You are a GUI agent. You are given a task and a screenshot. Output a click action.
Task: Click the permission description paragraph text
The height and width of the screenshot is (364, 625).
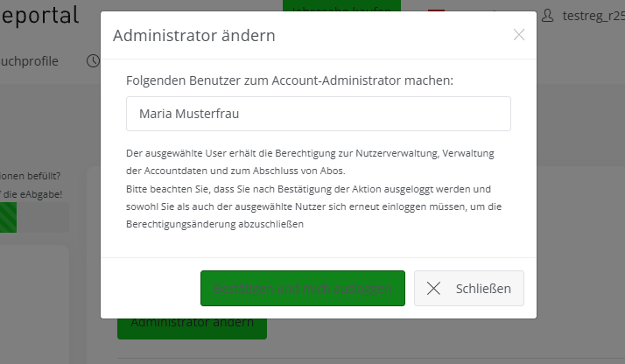pos(311,161)
